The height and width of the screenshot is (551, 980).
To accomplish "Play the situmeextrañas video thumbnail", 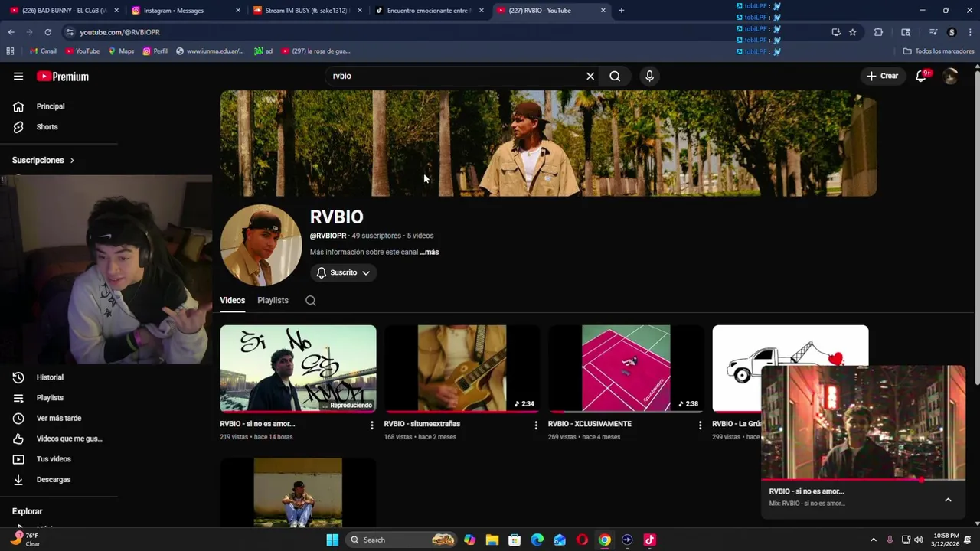I will point(462,369).
